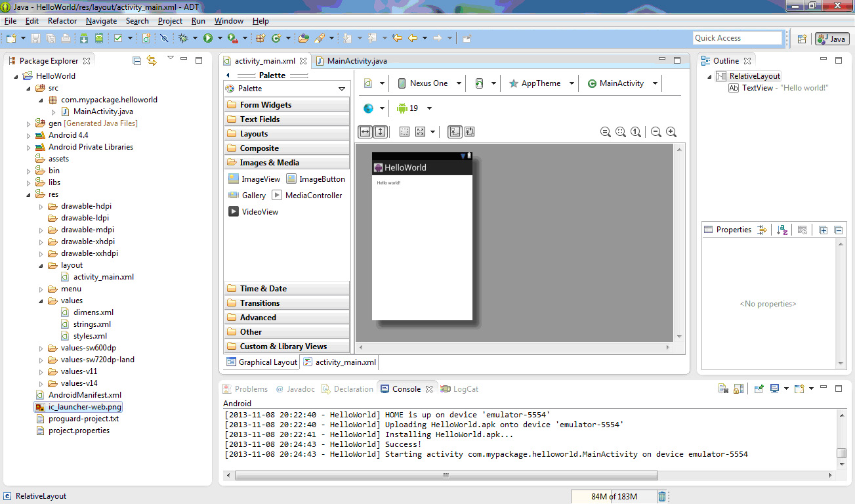
Task: Click the Zoom to Fit icon
Action: click(621, 132)
